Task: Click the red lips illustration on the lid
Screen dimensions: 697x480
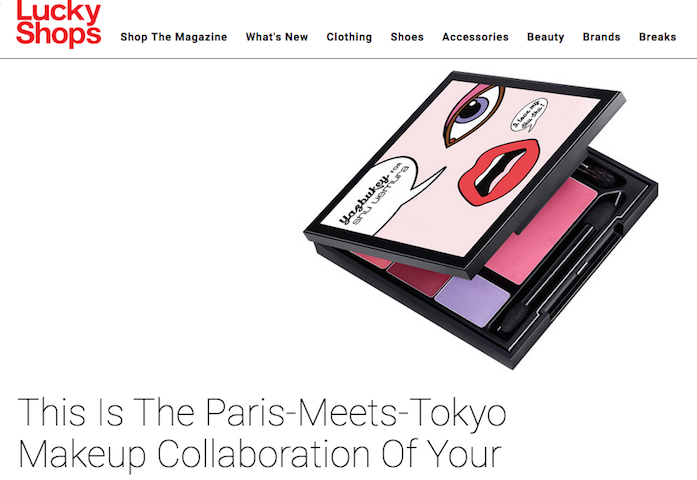Action: [x=499, y=172]
